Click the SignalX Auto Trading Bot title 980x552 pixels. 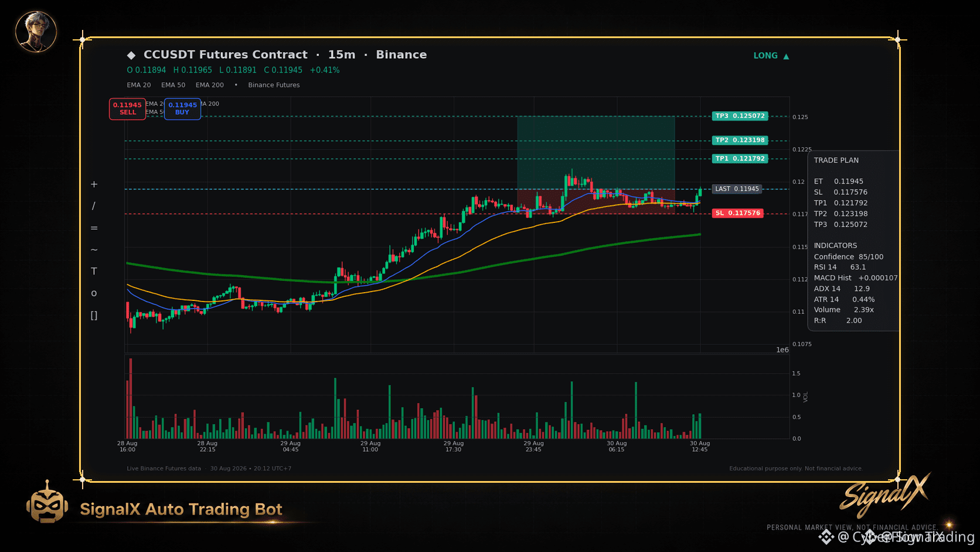181,509
